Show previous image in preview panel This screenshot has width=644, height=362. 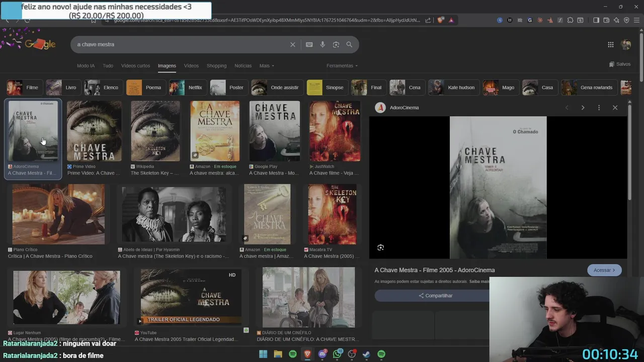coord(567,108)
